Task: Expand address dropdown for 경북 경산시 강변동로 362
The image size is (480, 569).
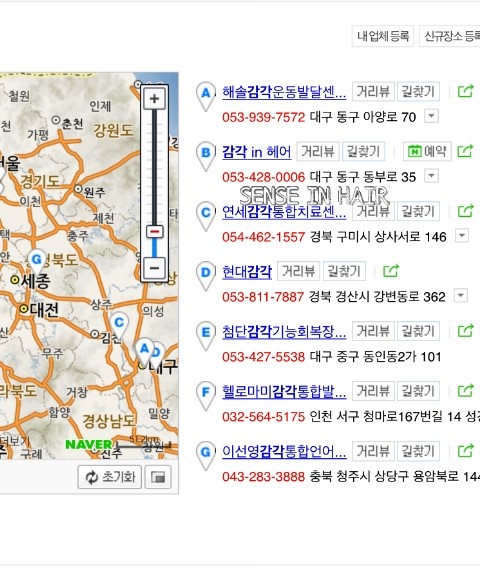Action: 460,295
